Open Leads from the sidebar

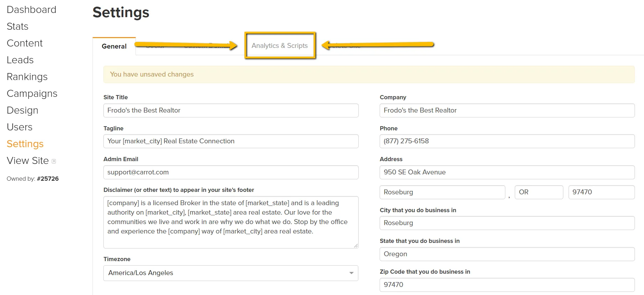point(20,60)
